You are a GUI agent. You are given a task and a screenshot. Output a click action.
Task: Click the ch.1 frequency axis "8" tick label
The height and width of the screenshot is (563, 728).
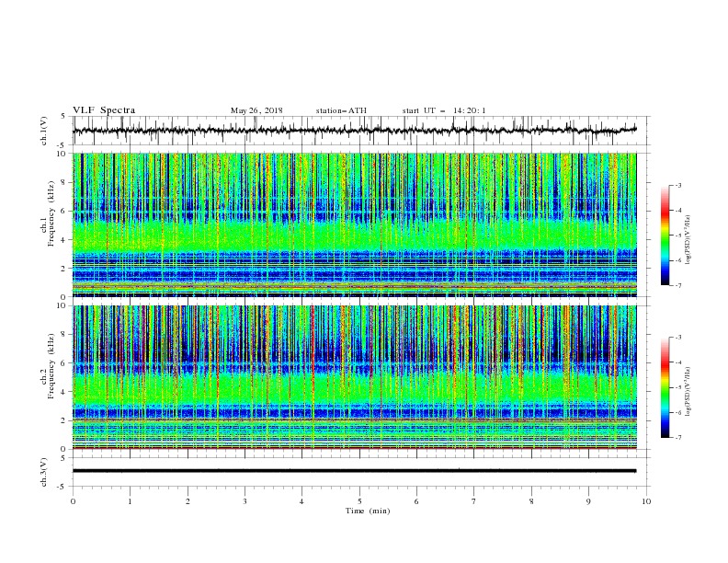tap(63, 182)
